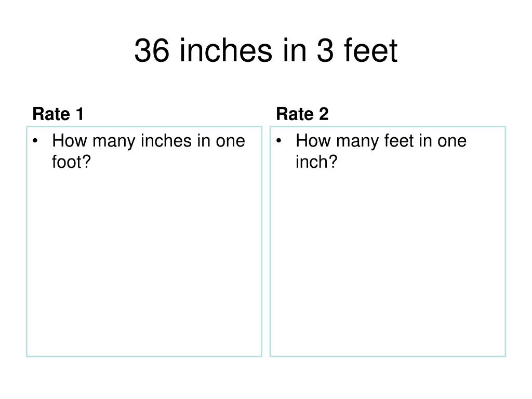Viewport: 532px width, 399px height.
Task: Select the "Rate 1" heading
Action: [58, 114]
